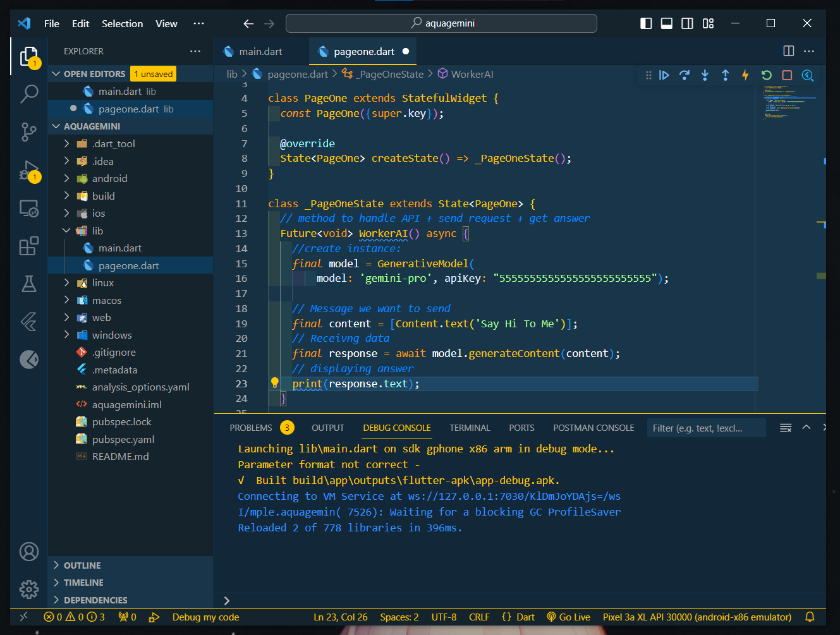This screenshot has height=635, width=840.
Task: Split the editor right
Action: [x=789, y=51]
